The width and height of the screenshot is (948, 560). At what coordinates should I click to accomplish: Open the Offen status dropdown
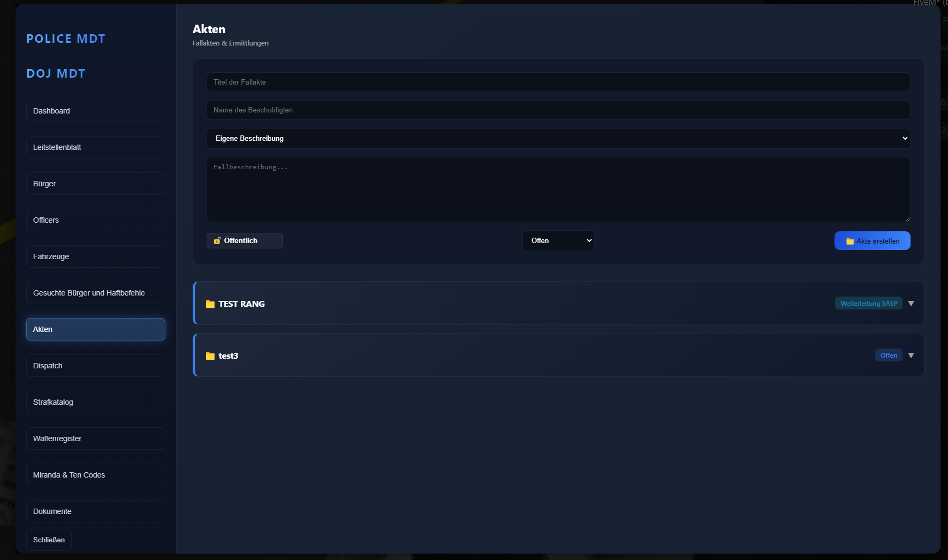[558, 241]
